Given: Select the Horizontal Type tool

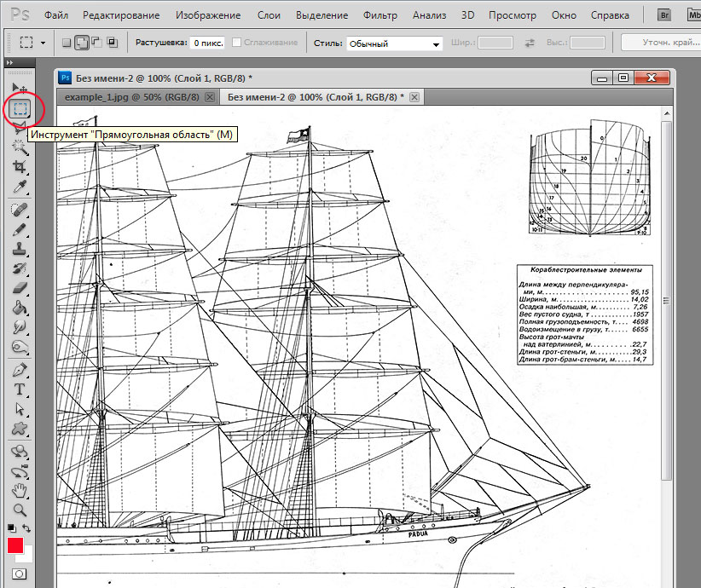Looking at the screenshot, I should [x=19, y=389].
